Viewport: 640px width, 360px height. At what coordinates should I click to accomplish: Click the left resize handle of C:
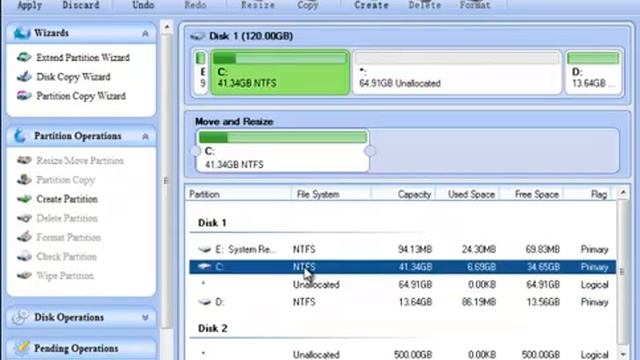[196, 151]
